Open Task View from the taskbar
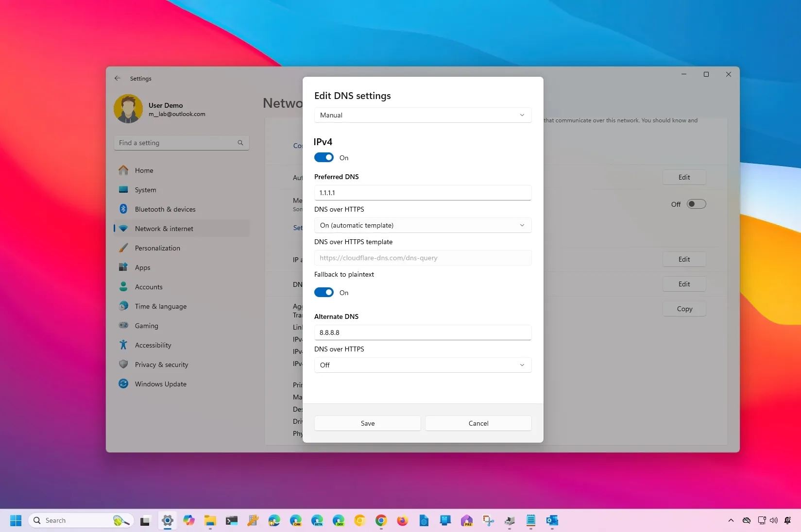Image resolution: width=801 pixels, height=532 pixels. tap(145, 521)
